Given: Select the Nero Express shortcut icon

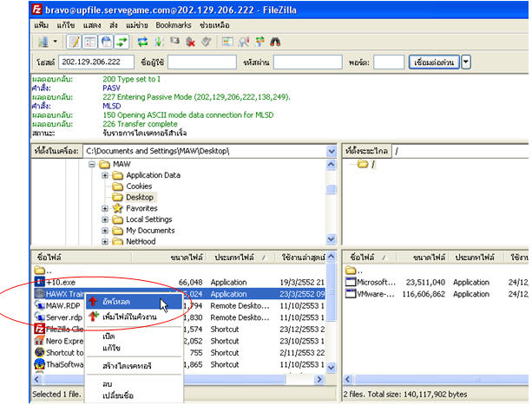Looking at the screenshot, I should pos(39,341).
